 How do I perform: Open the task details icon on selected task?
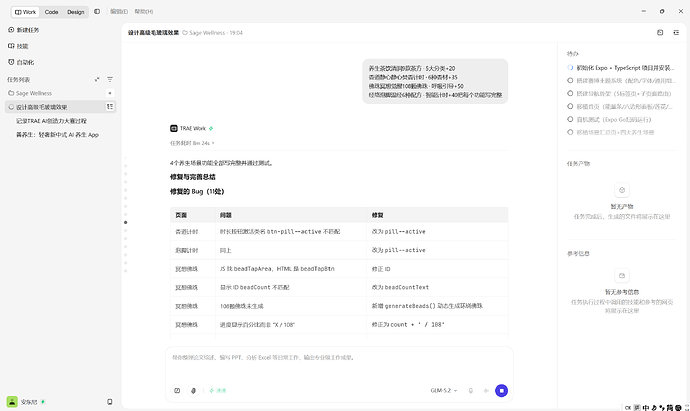pos(110,106)
